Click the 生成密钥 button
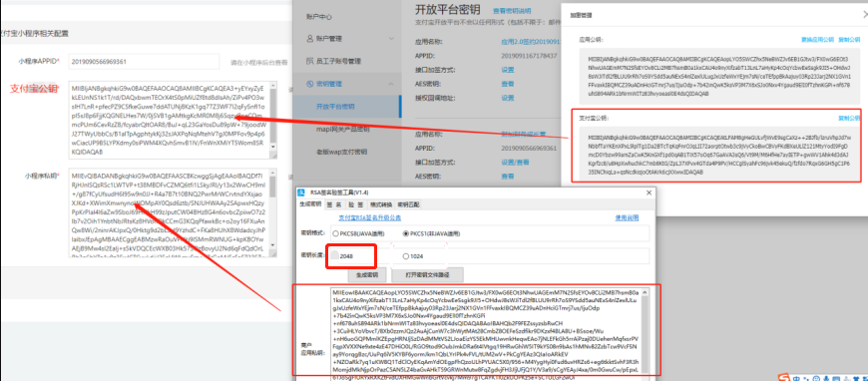 point(366,274)
